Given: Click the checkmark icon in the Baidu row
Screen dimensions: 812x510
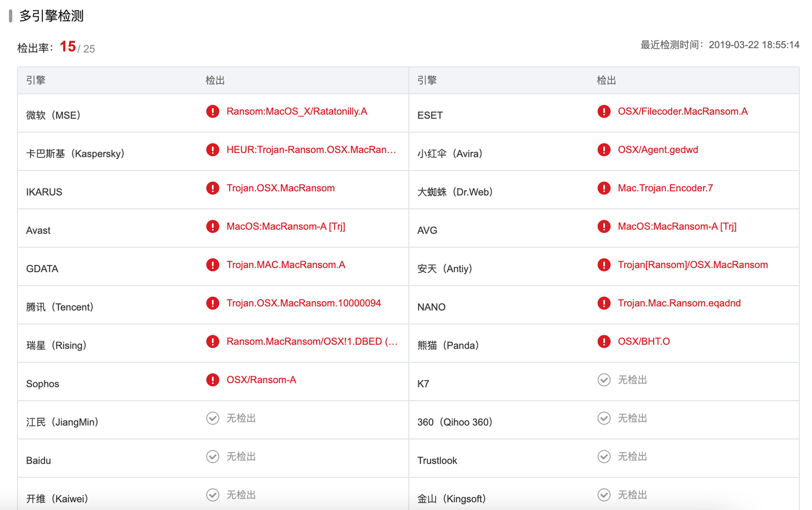Looking at the screenshot, I should 213,456.
